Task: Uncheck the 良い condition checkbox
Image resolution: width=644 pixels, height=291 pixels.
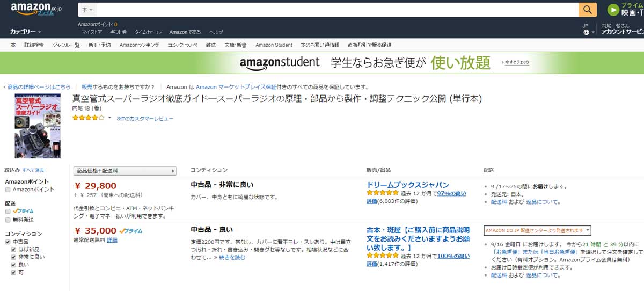Action: pos(14,265)
